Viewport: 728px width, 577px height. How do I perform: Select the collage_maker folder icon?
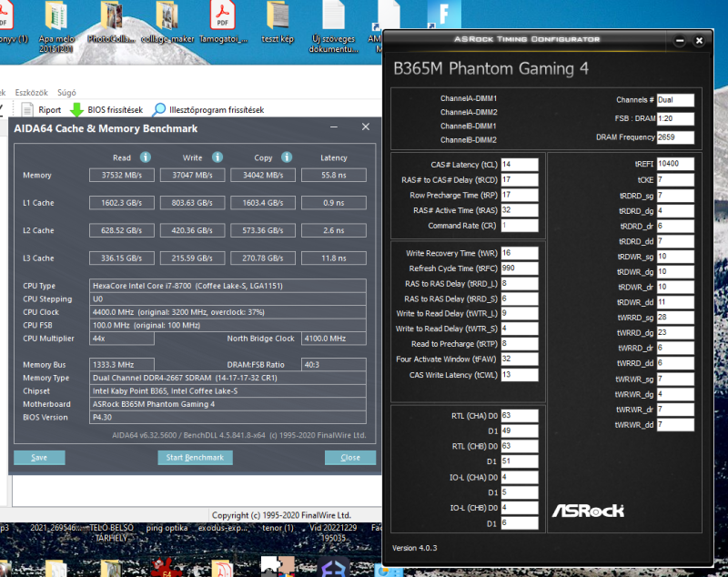[x=167, y=22]
